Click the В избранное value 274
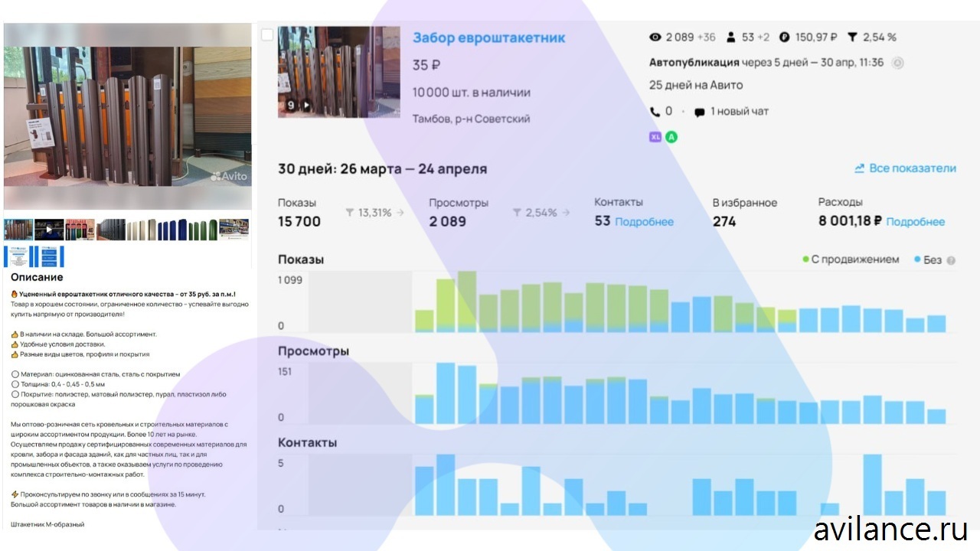 (724, 222)
